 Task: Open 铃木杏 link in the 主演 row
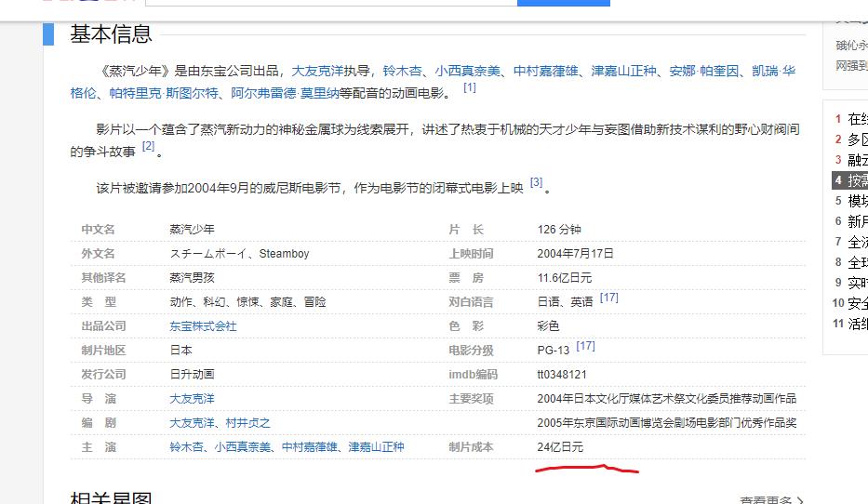tap(186, 447)
